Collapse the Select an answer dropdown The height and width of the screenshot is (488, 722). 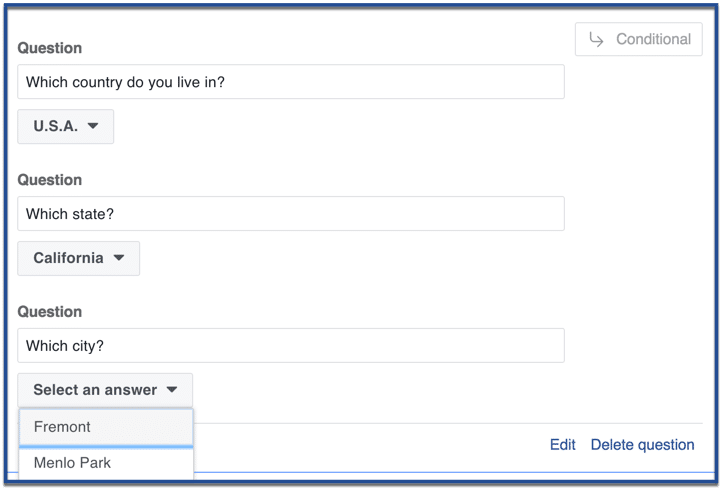click(105, 390)
